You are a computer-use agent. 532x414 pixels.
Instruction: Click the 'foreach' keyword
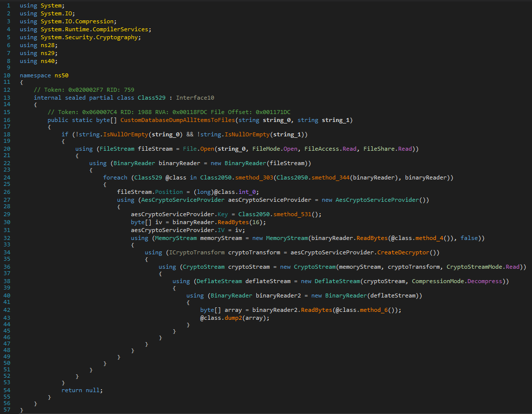tap(115, 177)
